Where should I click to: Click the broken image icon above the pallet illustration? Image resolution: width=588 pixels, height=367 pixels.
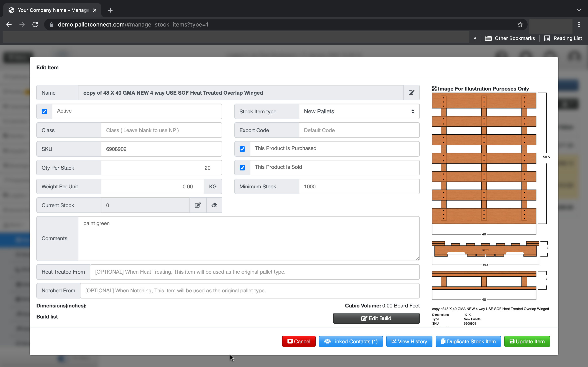point(434,88)
